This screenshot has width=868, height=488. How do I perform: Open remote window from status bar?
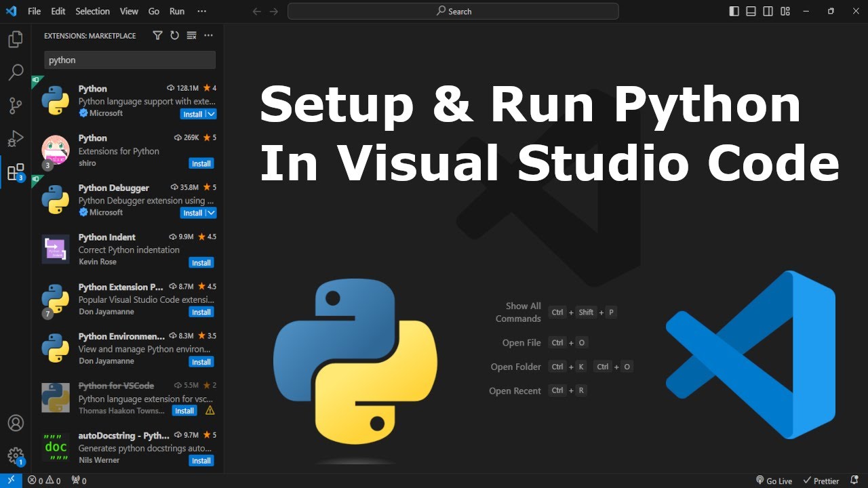(11, 481)
